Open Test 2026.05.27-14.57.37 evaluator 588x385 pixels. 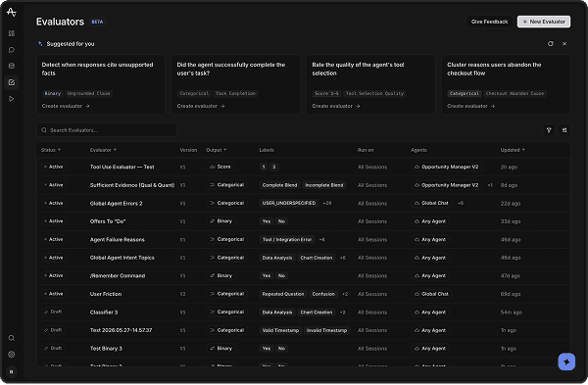pos(121,330)
